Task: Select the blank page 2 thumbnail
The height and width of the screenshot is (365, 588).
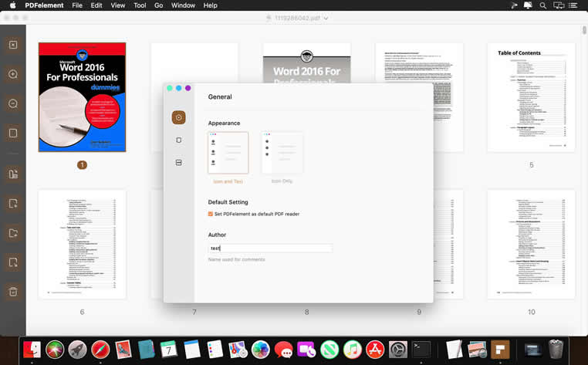Action: click(194, 63)
